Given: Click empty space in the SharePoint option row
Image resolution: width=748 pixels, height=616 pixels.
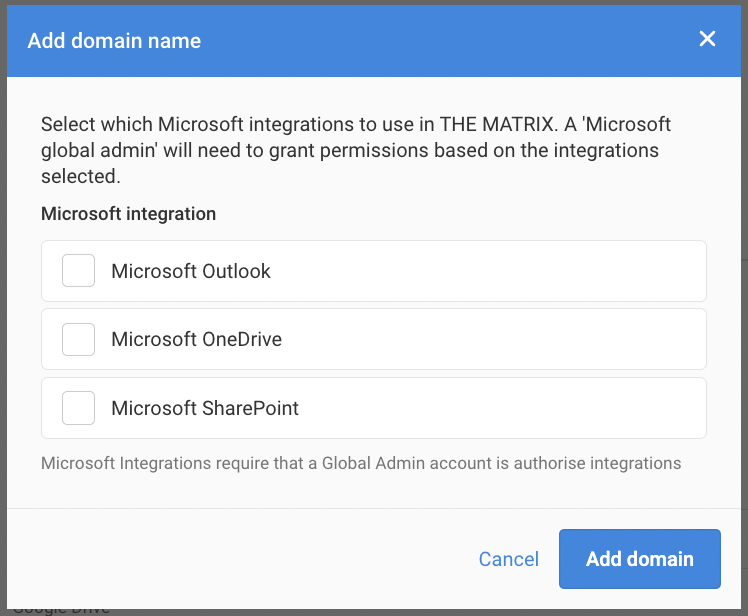Looking at the screenshot, I should [500, 408].
